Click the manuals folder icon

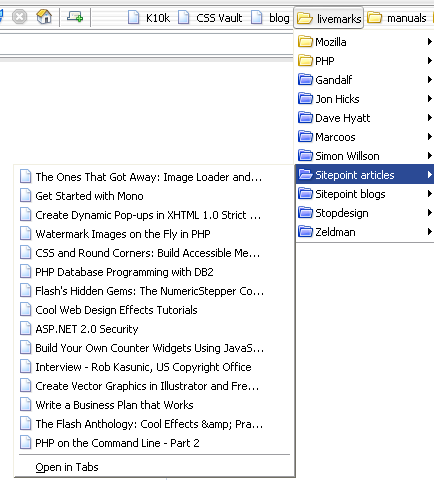pyautogui.click(x=374, y=17)
